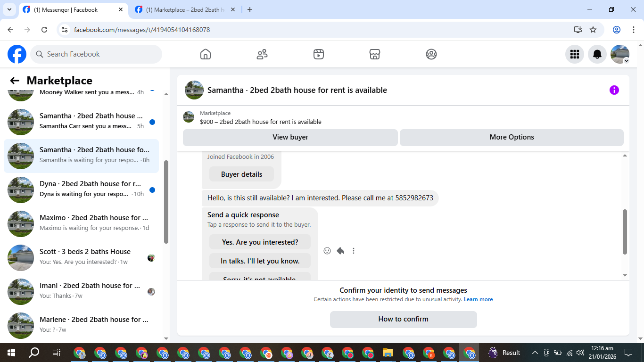This screenshot has width=644, height=362.
Task: Open Samantha Carr's conversation from 5h ago
Action: tap(81, 122)
